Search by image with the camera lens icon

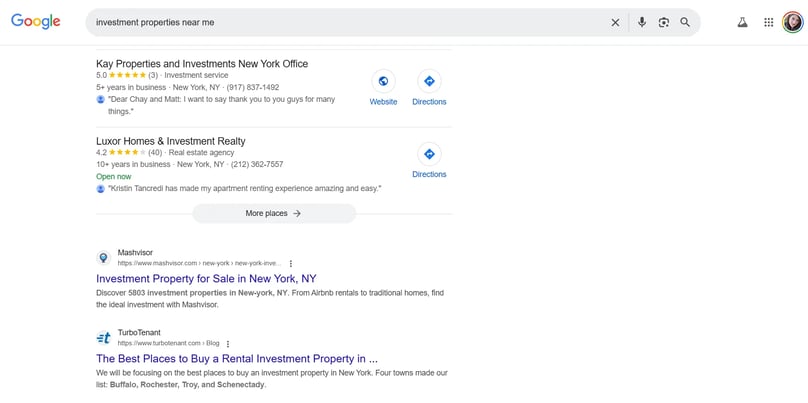(664, 22)
